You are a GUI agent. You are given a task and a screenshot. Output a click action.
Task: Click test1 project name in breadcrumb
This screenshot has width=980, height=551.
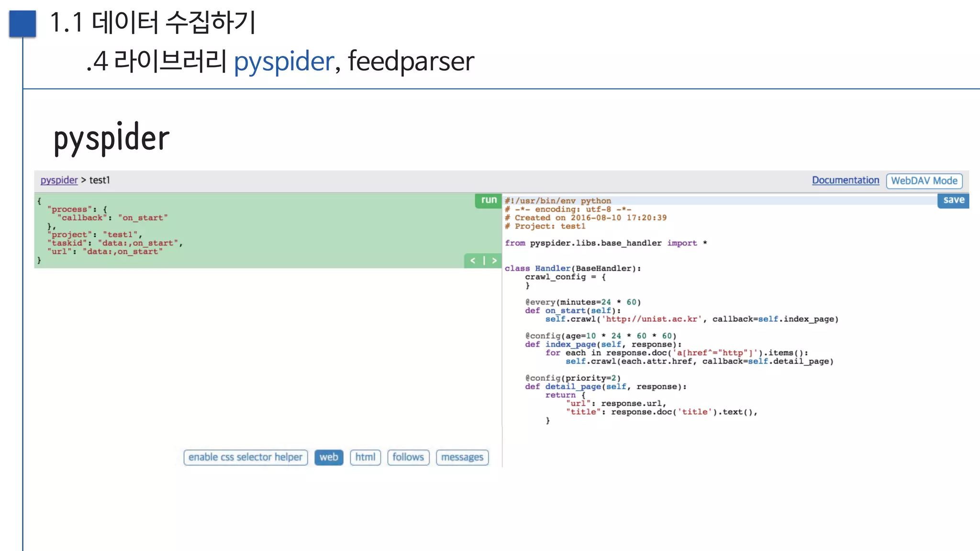(x=100, y=180)
